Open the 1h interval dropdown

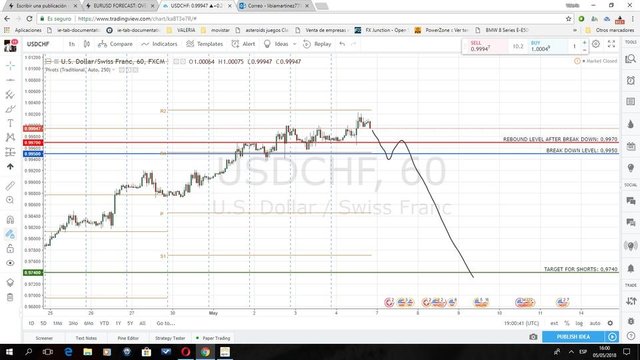[x=72, y=44]
